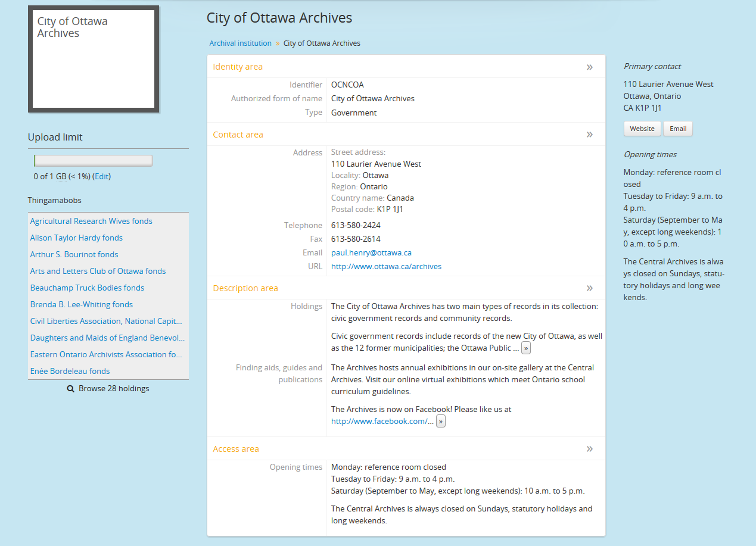Screen dimensions: 756x546
Task: Toggle the Description area double-chevron
Action: (x=589, y=288)
